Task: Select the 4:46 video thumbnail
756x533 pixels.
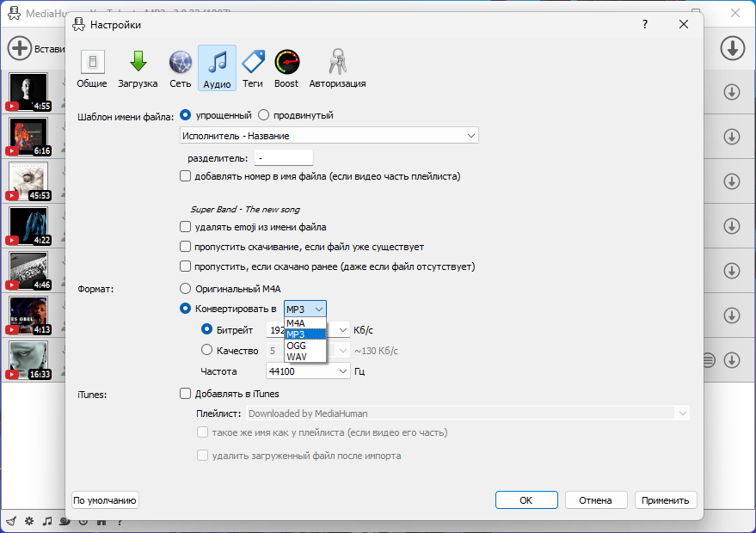Action: coord(28,270)
